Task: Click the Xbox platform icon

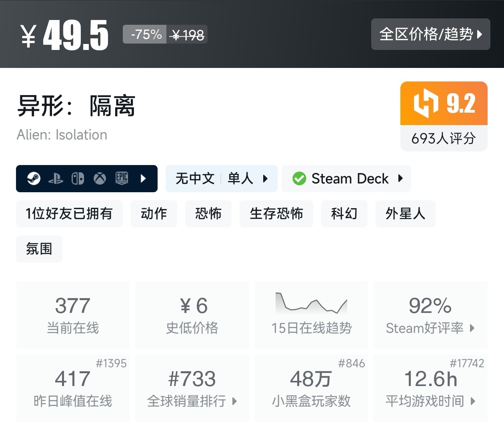Action: pyautogui.click(x=100, y=179)
